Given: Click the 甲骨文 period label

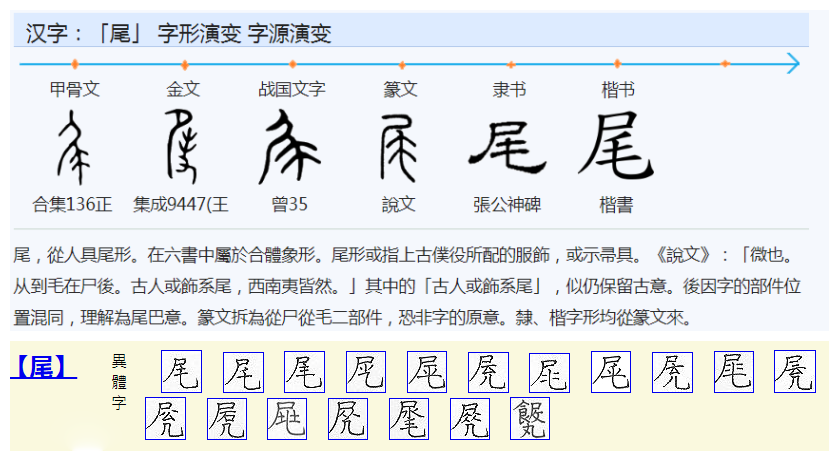Looking at the screenshot, I should pyautogui.click(x=75, y=89).
